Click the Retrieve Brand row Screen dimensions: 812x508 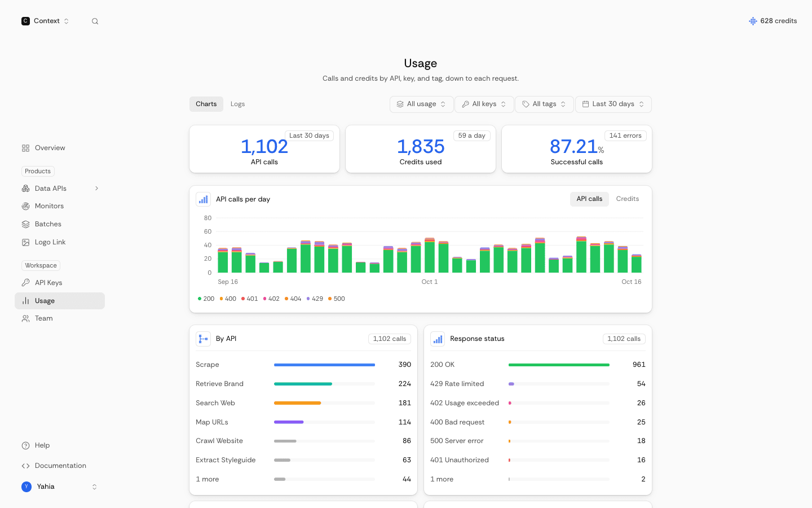[x=303, y=384]
